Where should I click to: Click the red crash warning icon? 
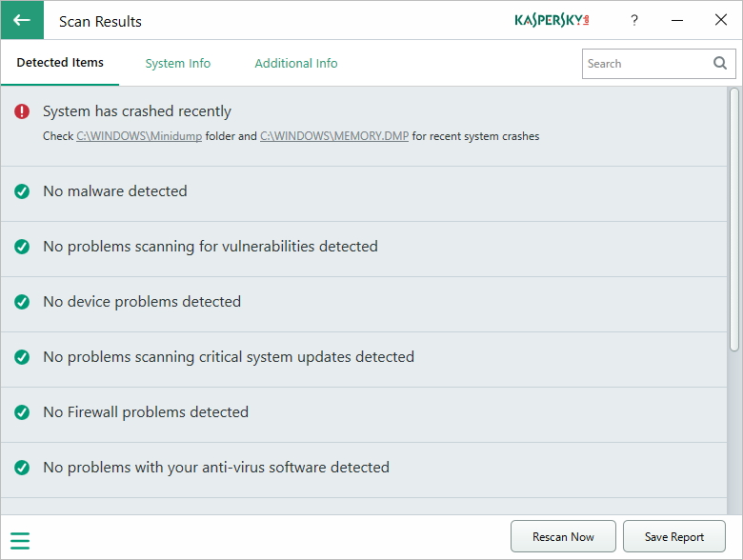tap(22, 111)
